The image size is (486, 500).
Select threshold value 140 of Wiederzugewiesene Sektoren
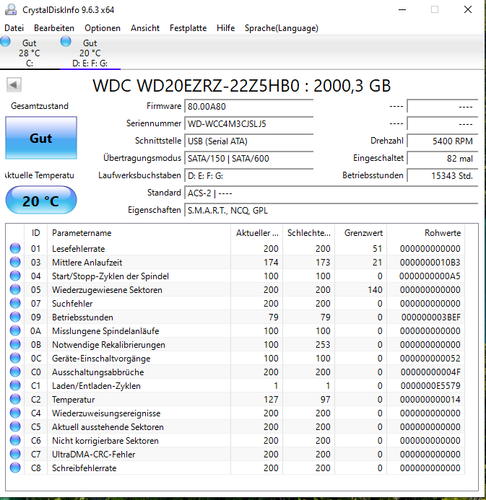[x=375, y=290]
